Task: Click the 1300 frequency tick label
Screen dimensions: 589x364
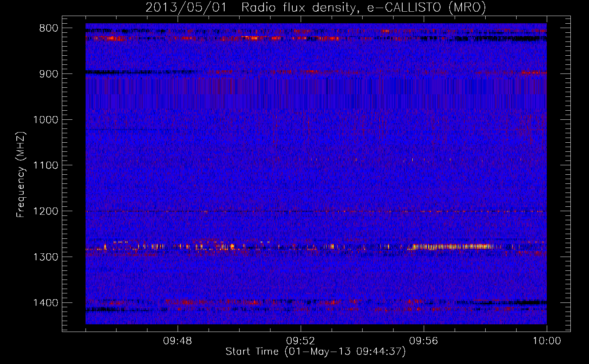Action: pos(46,257)
